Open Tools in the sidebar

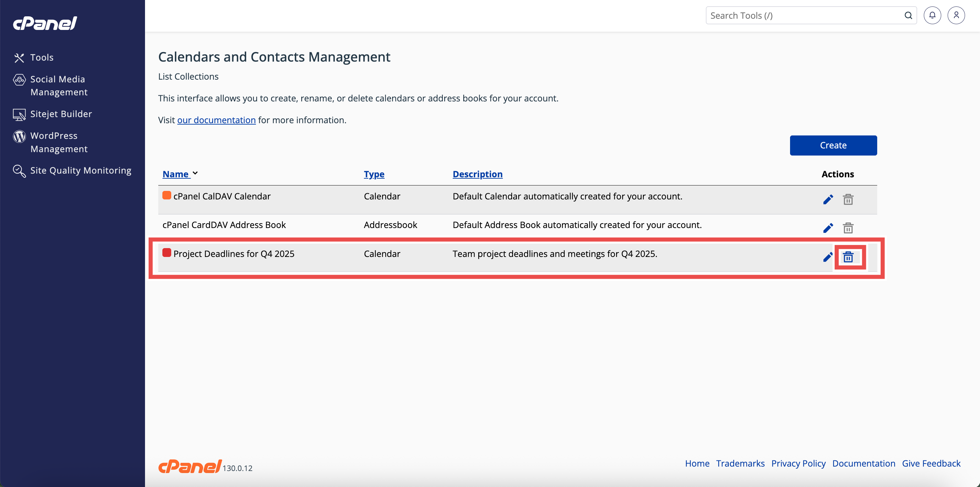pos(42,58)
